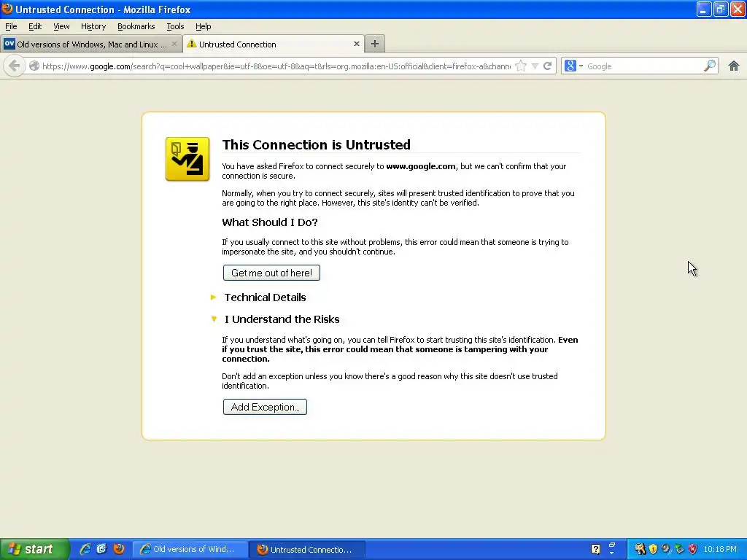
Task: Click the This Connection is Untrusted heading
Action: (x=316, y=145)
